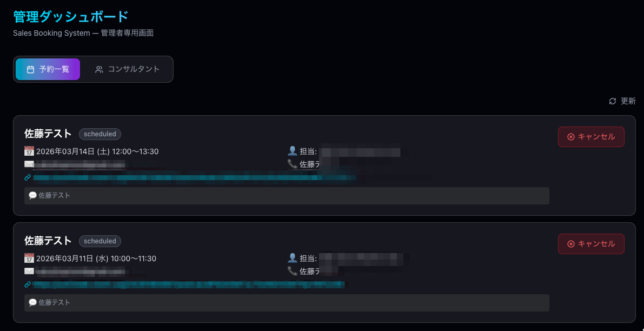
Task: Click the phone icon in second booking
Action: click(293, 271)
